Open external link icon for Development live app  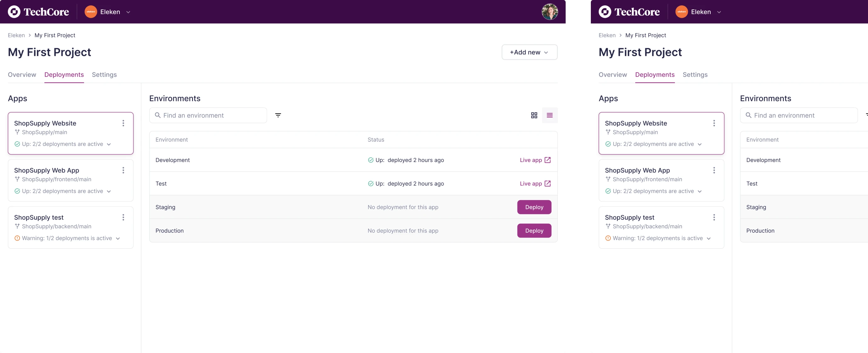[x=548, y=160]
